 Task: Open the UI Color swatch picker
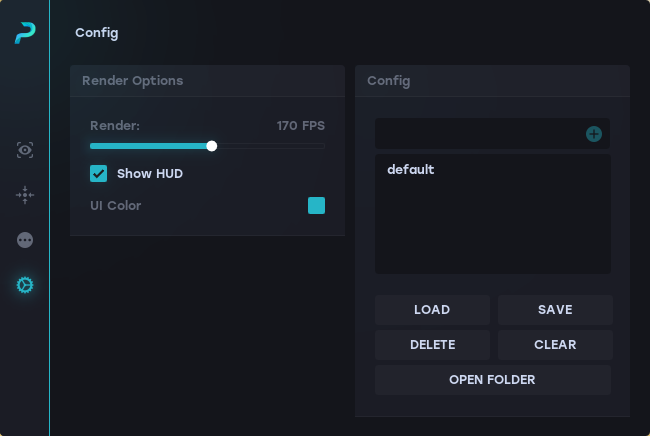(316, 206)
